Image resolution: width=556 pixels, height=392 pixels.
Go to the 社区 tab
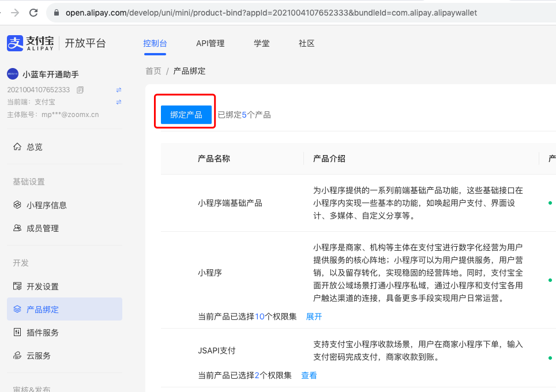(x=307, y=43)
